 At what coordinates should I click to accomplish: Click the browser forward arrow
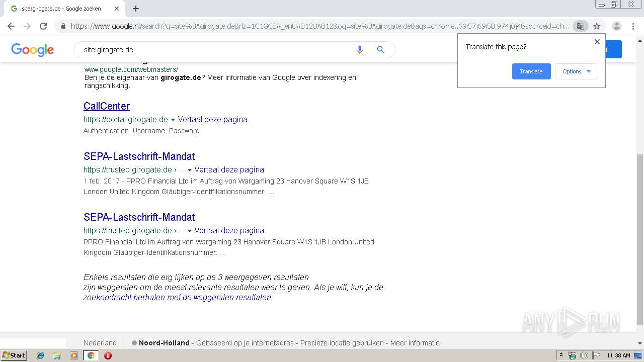tap(27, 26)
